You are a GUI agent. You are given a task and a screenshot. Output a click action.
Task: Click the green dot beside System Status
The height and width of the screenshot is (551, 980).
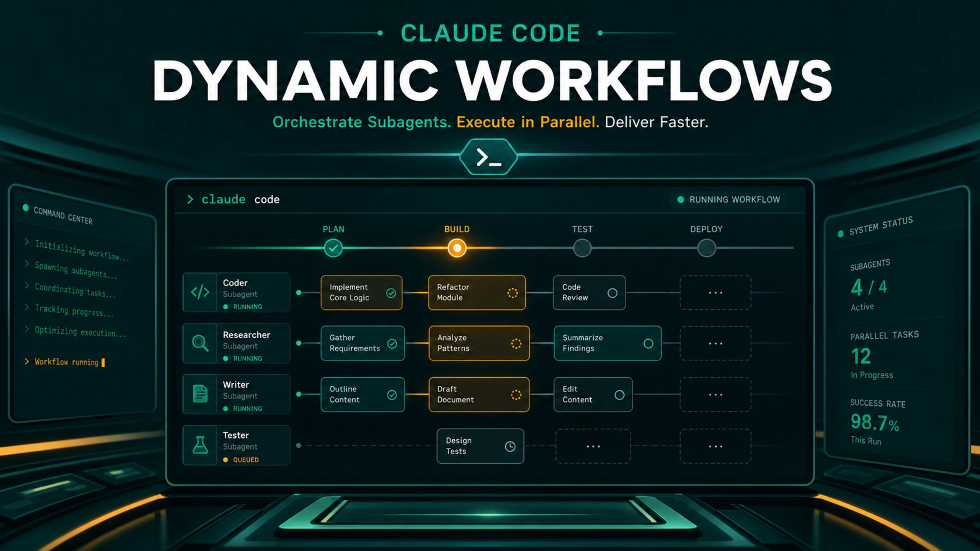pyautogui.click(x=841, y=234)
